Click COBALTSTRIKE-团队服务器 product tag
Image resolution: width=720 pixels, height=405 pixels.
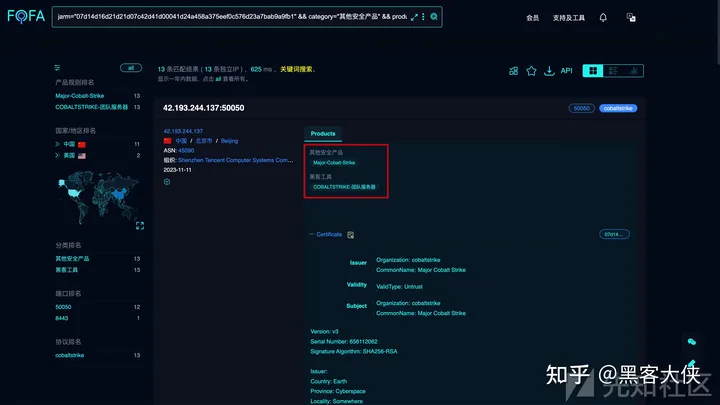[x=344, y=187]
